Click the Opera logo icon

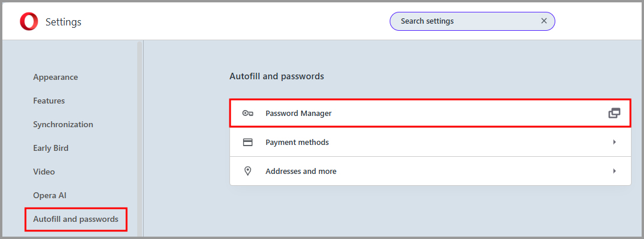click(x=28, y=22)
